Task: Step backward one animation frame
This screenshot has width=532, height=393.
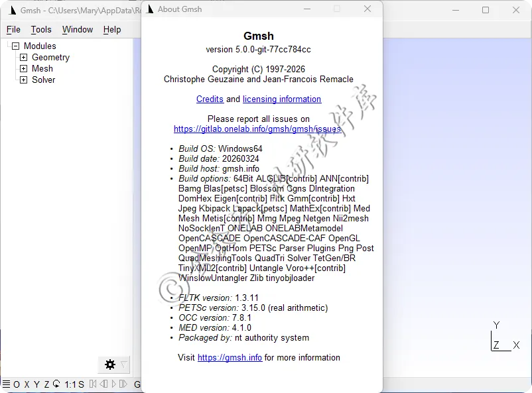Action: point(103,384)
